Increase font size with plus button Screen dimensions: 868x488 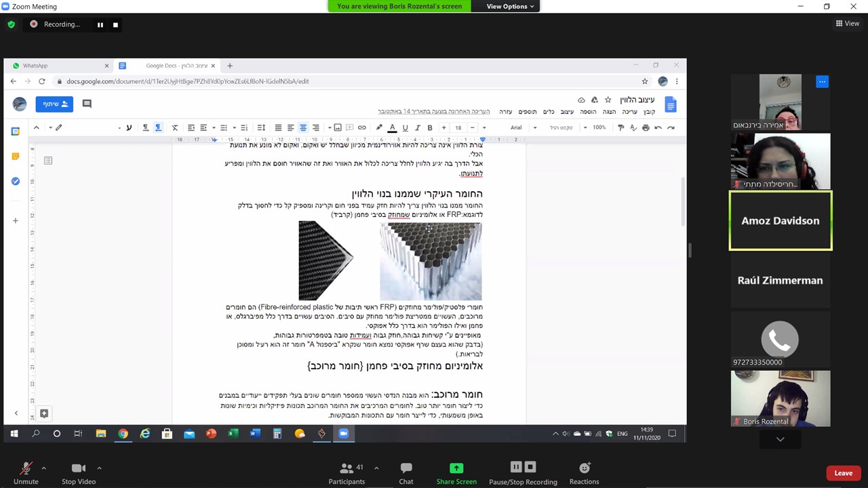tap(443, 127)
